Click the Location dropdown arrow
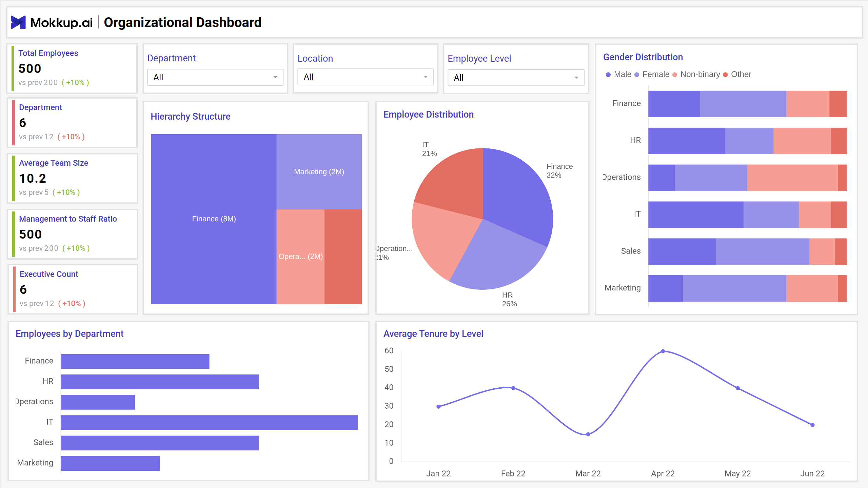This screenshot has height=488, width=868. [426, 77]
